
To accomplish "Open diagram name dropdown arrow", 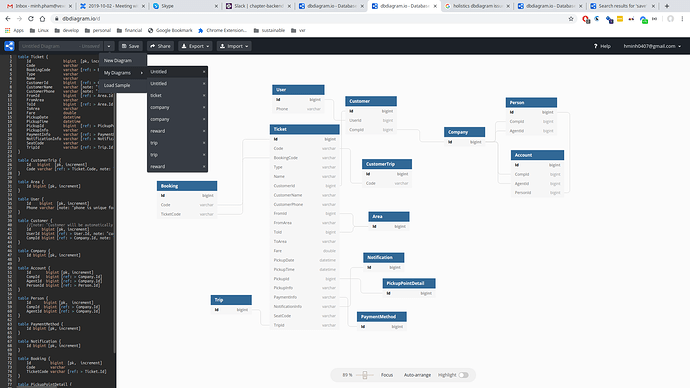I will click(109, 46).
